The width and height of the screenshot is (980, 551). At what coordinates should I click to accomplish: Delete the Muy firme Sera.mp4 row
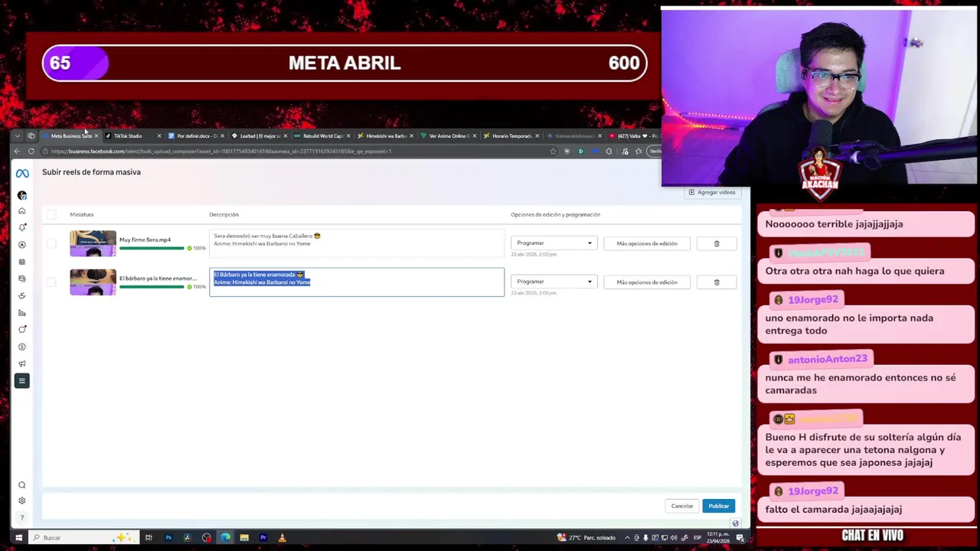tap(717, 243)
